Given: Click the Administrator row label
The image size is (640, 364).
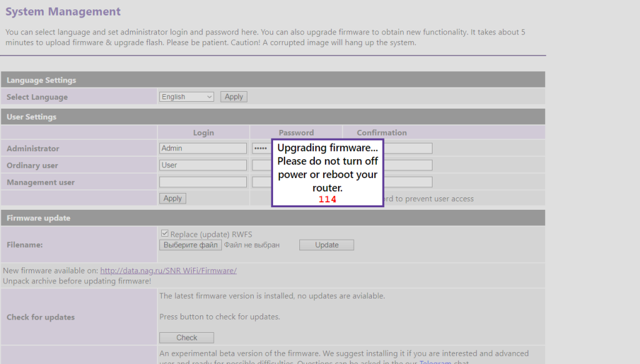Looking at the screenshot, I should pyautogui.click(x=33, y=149).
